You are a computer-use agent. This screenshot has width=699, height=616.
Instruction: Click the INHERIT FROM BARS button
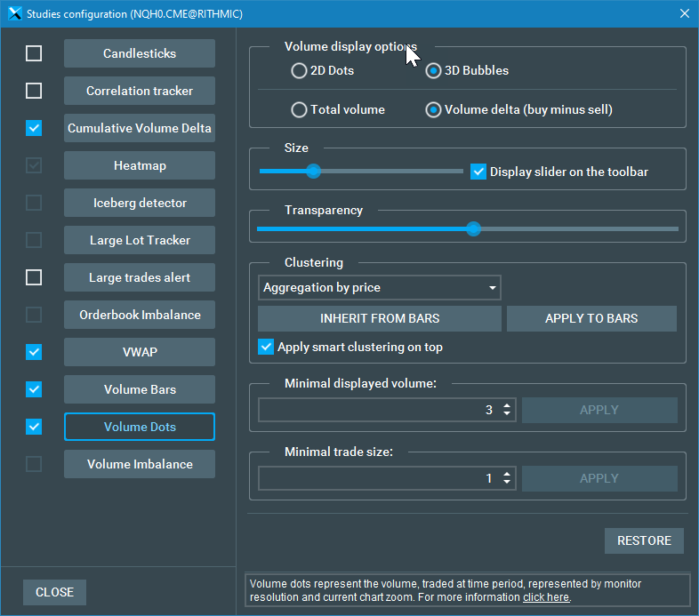tap(380, 318)
